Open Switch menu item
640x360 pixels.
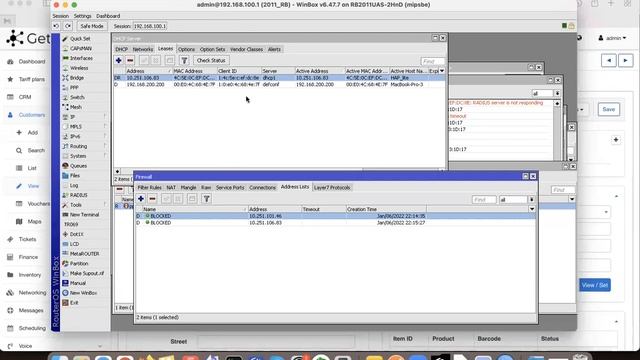77,98
